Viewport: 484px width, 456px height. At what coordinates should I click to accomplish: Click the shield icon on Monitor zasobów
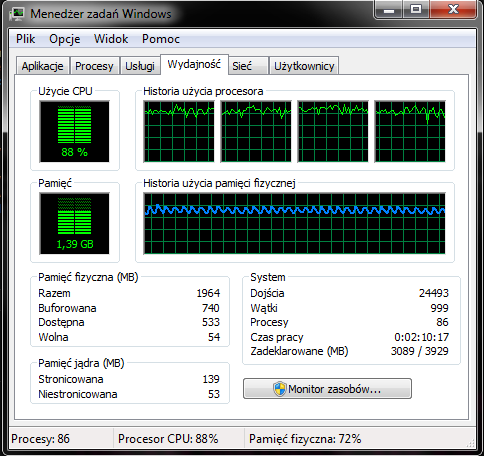click(x=279, y=389)
